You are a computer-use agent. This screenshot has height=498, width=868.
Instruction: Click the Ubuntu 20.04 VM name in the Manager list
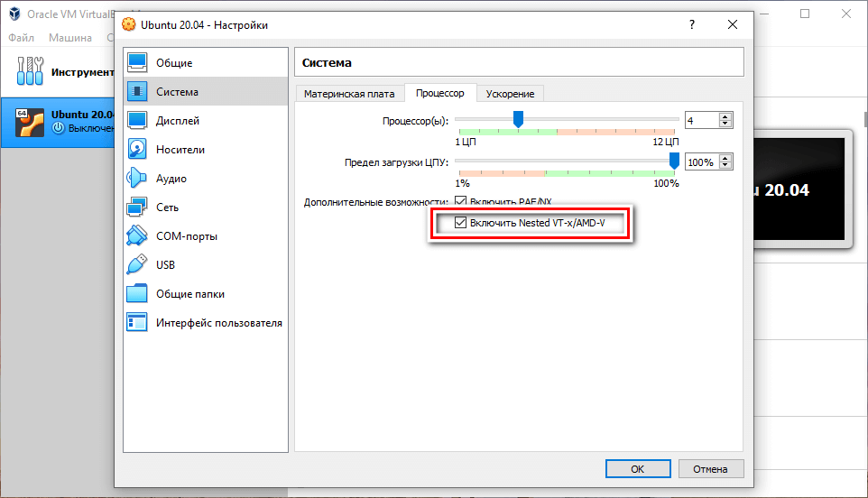click(83, 115)
